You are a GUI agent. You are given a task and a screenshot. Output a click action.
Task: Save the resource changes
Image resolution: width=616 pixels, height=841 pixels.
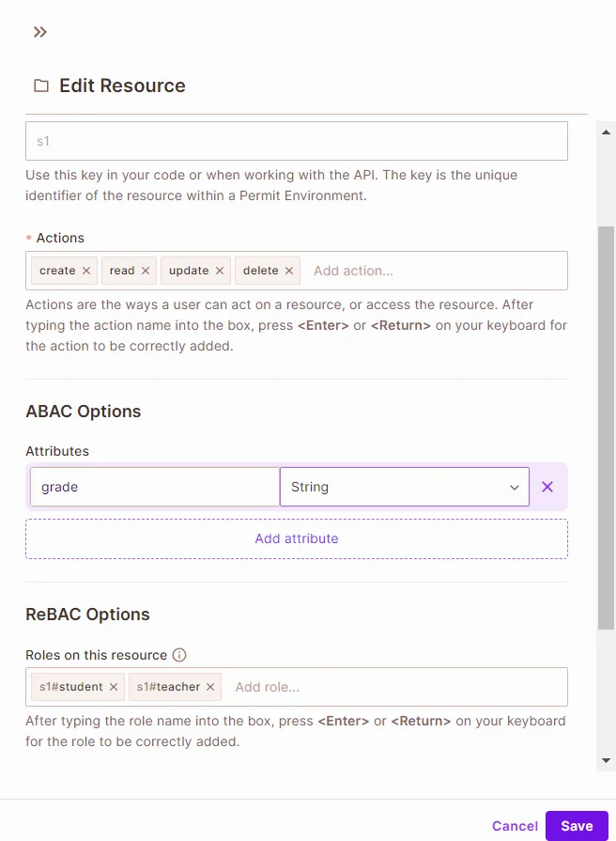coord(577,826)
